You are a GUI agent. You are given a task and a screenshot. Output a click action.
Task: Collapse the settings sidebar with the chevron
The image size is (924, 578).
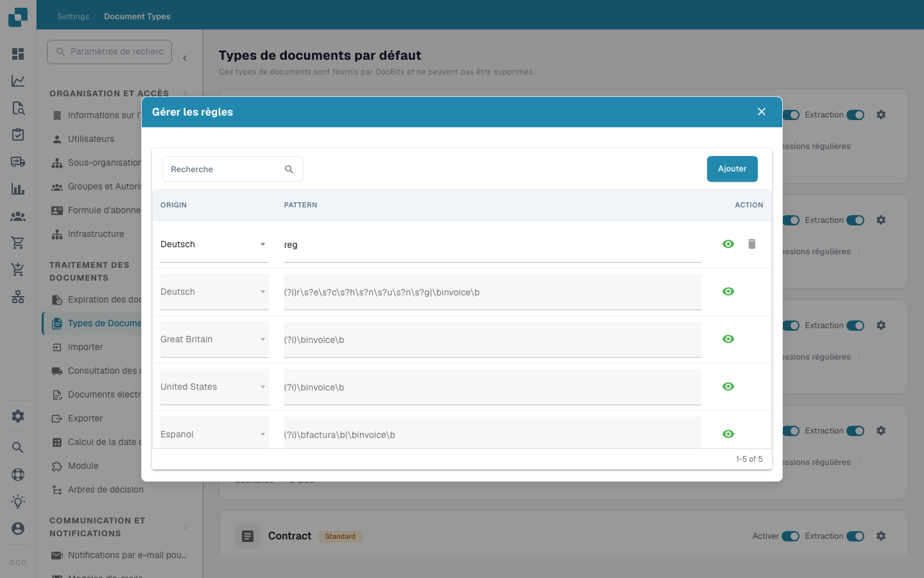pyautogui.click(x=185, y=58)
